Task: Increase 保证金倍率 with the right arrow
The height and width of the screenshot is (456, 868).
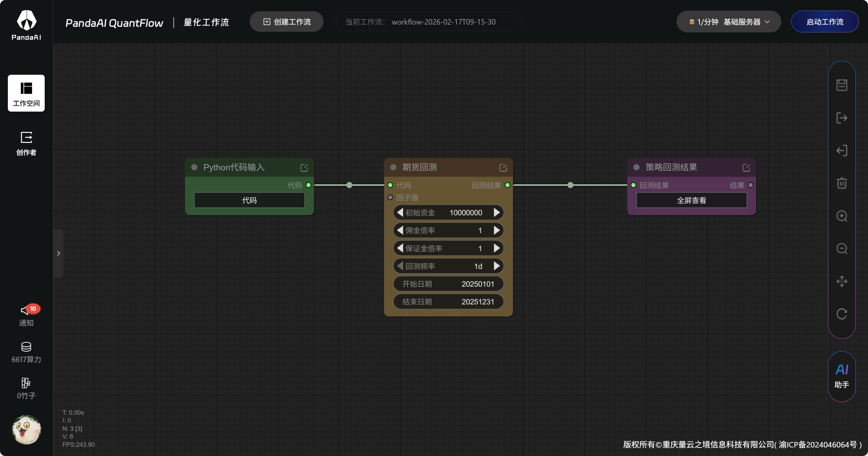Action: click(x=497, y=248)
